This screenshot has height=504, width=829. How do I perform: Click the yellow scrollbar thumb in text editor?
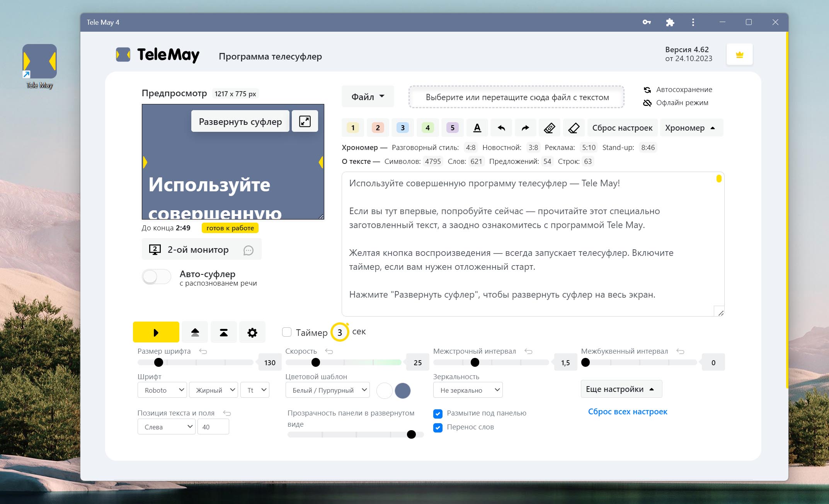point(719,179)
